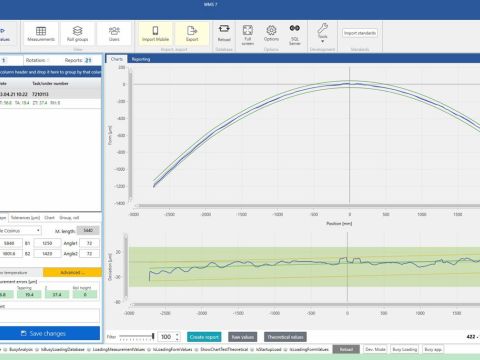Switch to the Reporting tab
480x360 pixels.
(x=141, y=59)
